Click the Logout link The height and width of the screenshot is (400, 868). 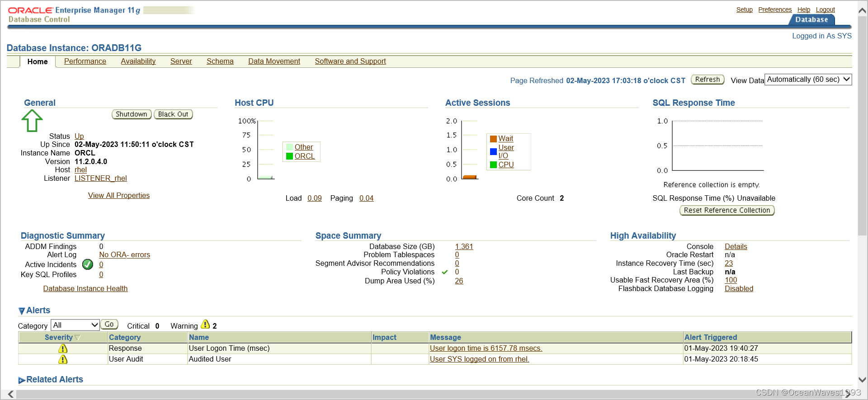coord(826,9)
